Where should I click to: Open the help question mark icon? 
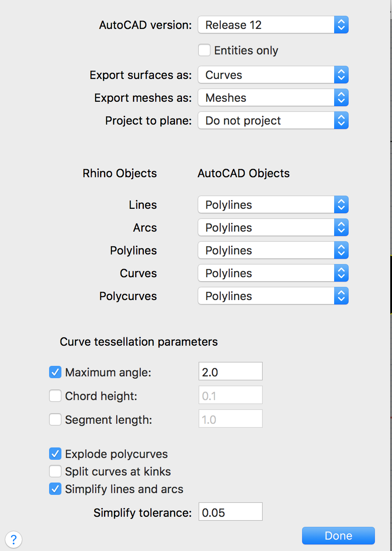(14, 539)
